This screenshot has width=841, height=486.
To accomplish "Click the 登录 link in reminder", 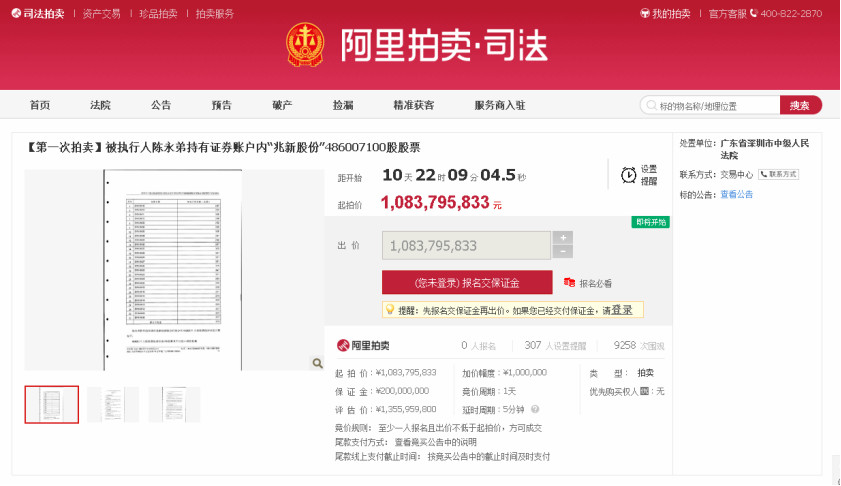I will [621, 310].
